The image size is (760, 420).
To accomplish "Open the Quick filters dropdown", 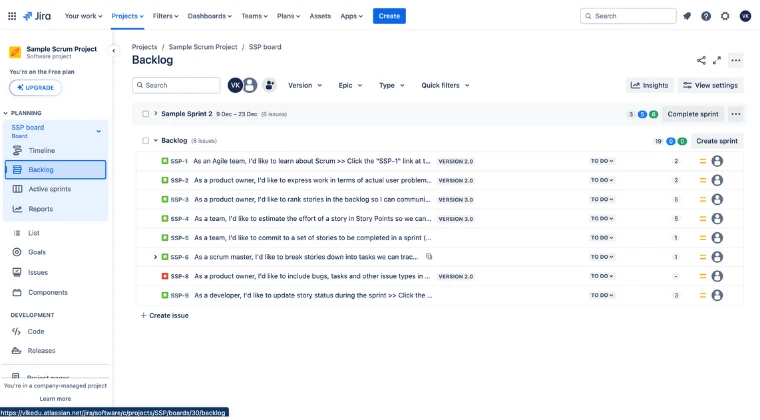I will [x=445, y=85].
